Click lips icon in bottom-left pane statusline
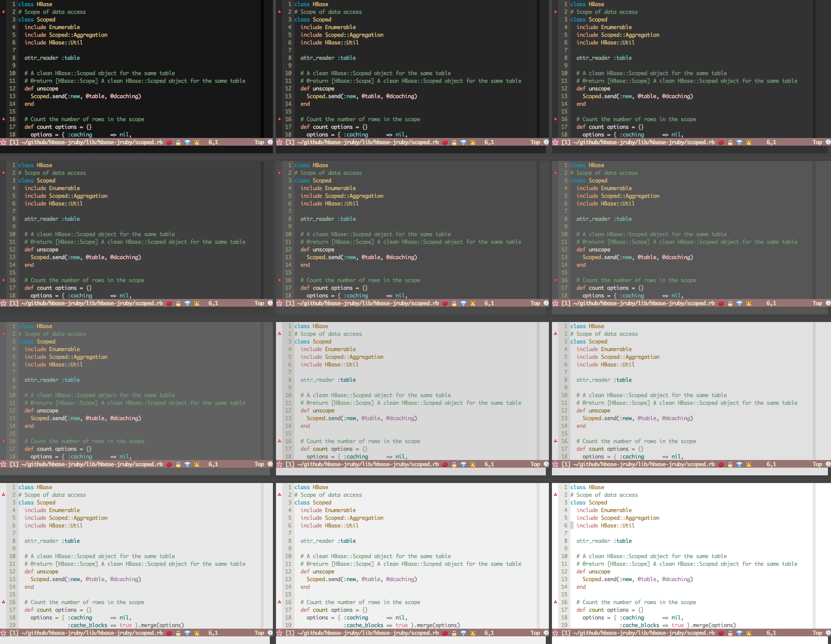This screenshot has height=644, width=831. (x=169, y=633)
